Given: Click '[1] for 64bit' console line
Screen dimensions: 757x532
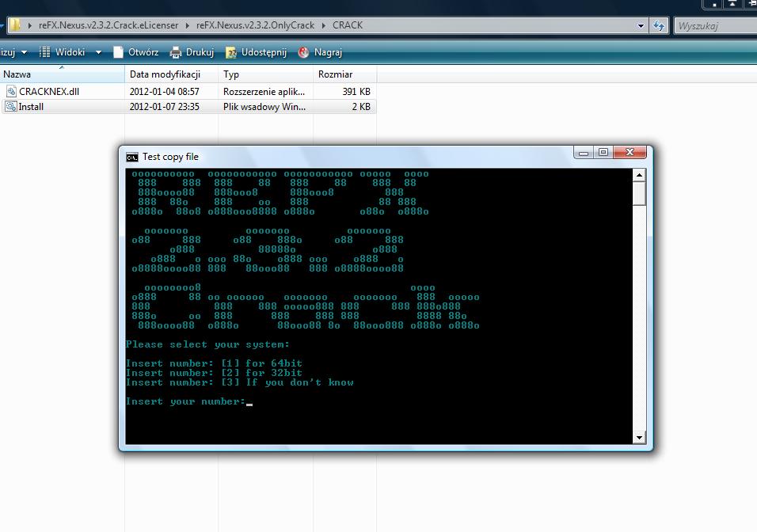Looking at the screenshot, I should [x=214, y=363].
